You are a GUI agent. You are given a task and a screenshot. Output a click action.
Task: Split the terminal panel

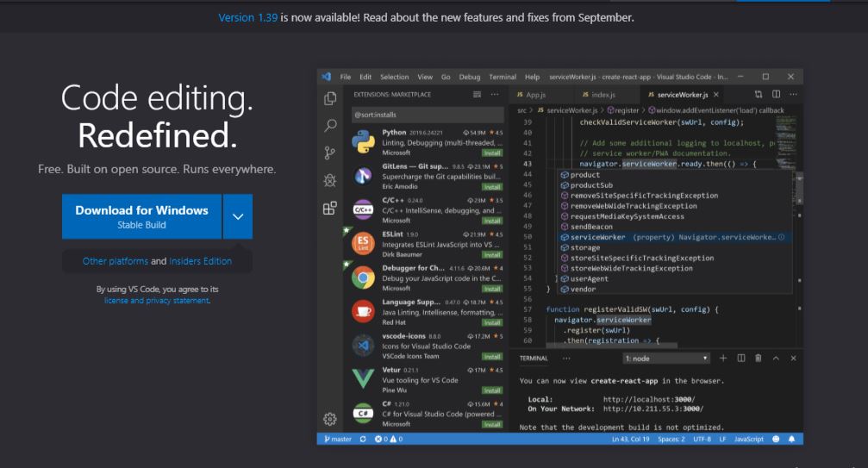coord(740,359)
